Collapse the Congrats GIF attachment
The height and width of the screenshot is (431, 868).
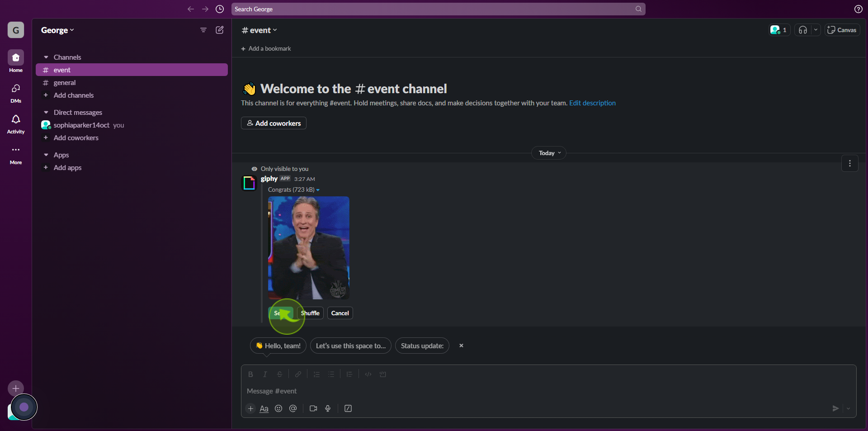(318, 190)
